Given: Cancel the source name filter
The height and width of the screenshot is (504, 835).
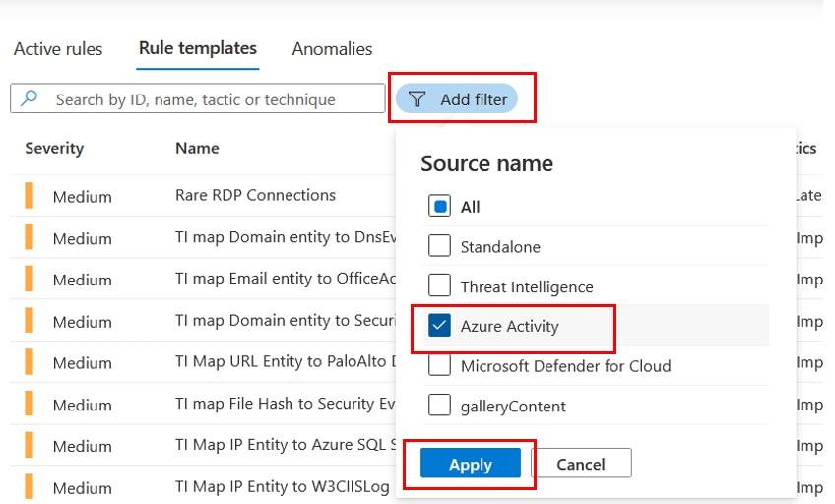Looking at the screenshot, I should click(581, 463).
